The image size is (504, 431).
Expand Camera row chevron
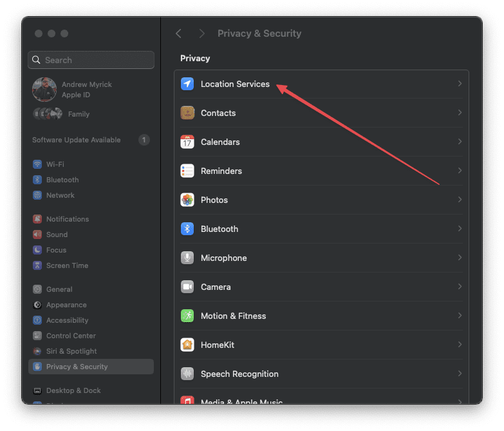click(x=460, y=286)
